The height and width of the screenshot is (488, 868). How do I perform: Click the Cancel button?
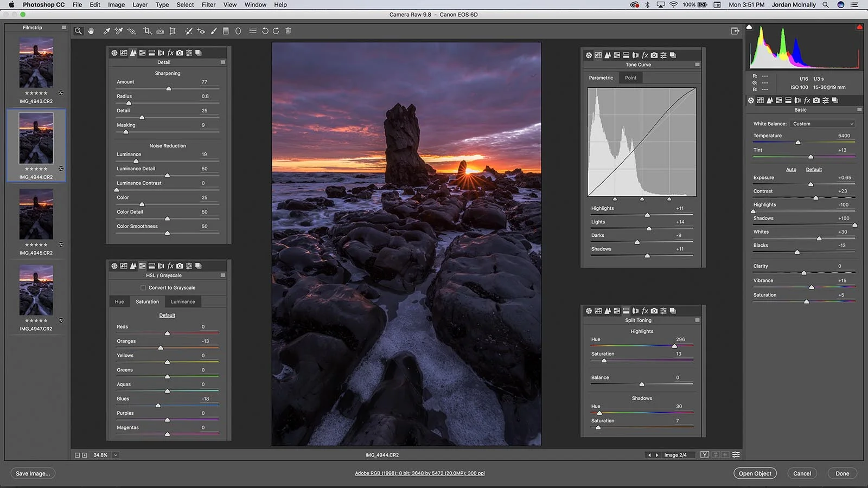point(802,473)
